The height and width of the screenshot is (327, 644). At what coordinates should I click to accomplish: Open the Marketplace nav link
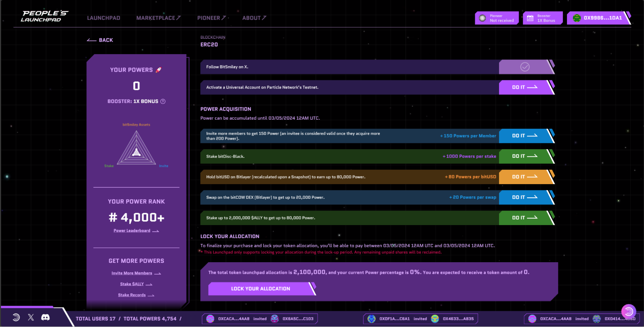click(158, 18)
